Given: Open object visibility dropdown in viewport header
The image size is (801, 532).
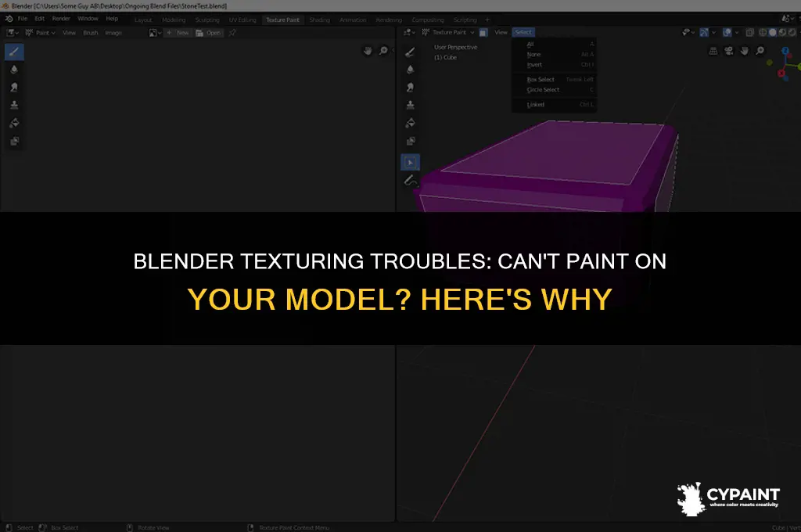Looking at the screenshot, I should [x=688, y=32].
